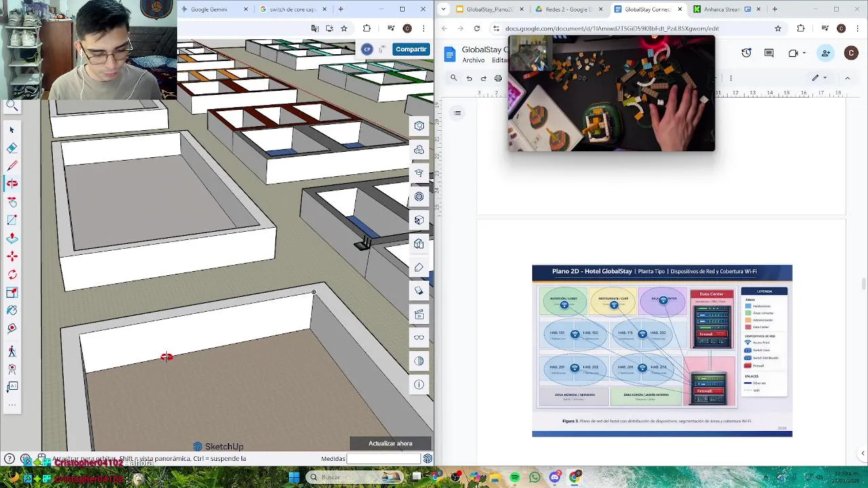Open media control icon in right browser
868x488 pixels.
coord(825,28)
